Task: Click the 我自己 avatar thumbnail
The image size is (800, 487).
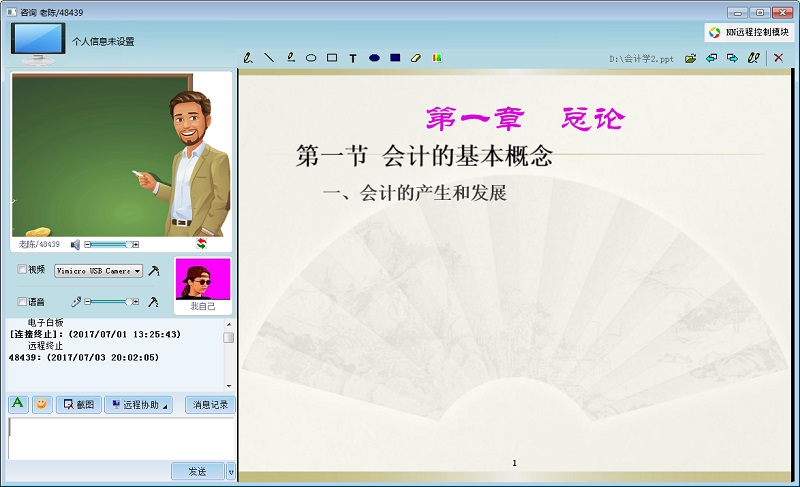Action: [x=203, y=279]
